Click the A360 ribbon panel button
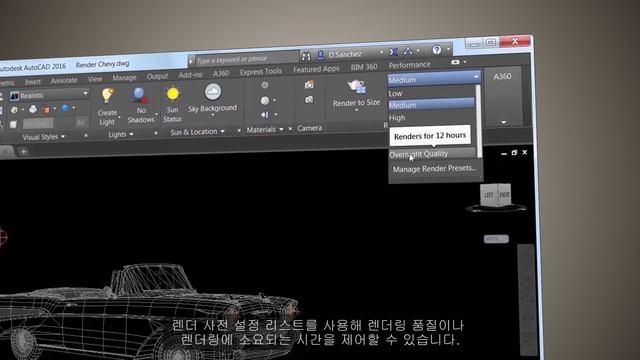The height and width of the screenshot is (360, 640). tap(502, 76)
